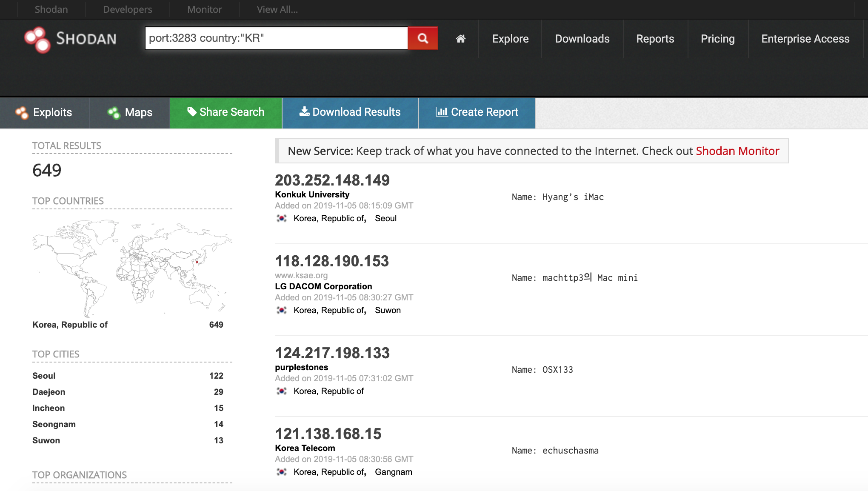
Task: Click Download Results button
Action: pyautogui.click(x=350, y=113)
